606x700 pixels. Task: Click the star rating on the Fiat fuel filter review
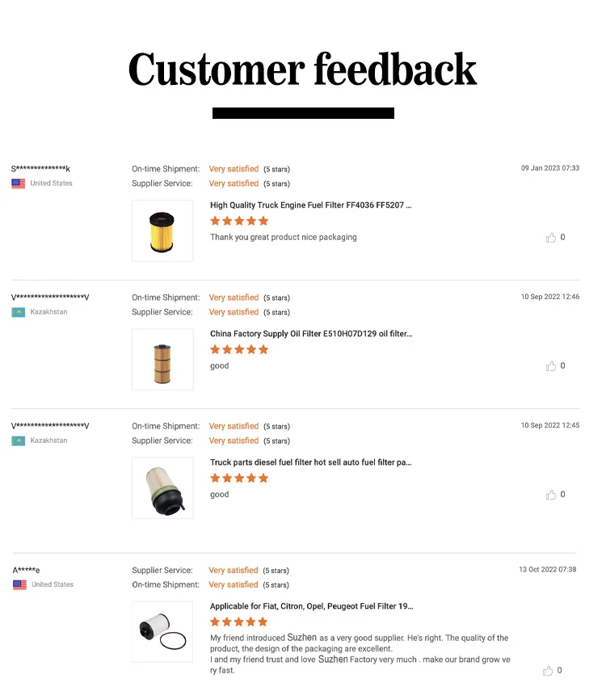(x=239, y=622)
